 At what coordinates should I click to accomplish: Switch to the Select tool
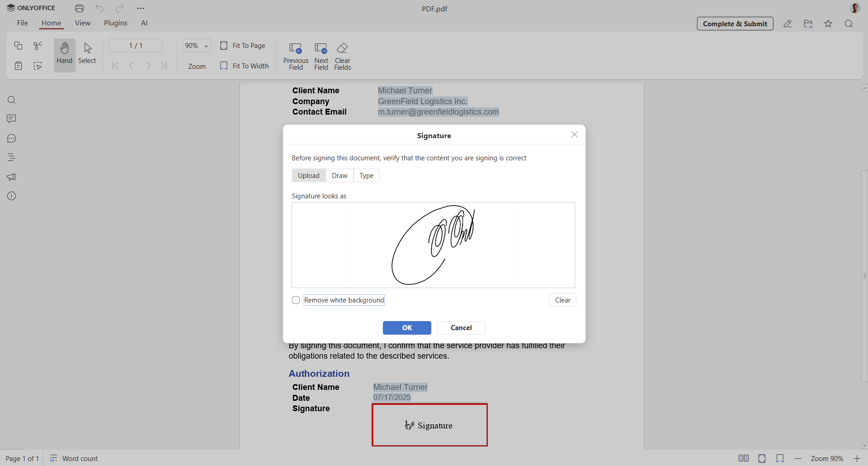[87, 54]
